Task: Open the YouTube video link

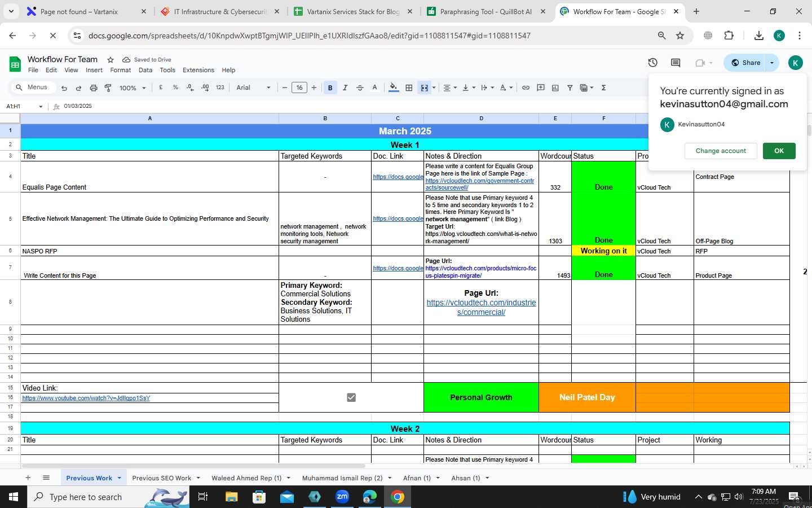Action: point(86,398)
